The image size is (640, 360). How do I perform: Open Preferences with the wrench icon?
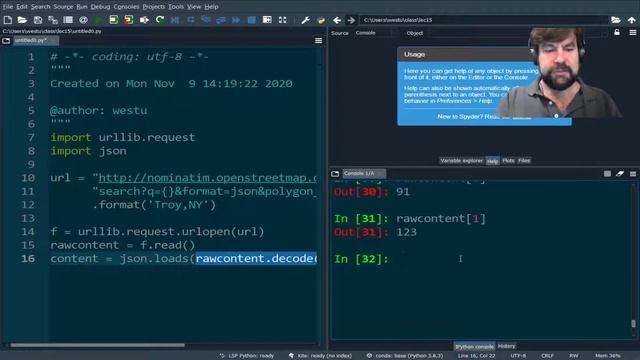pyautogui.click(x=305, y=20)
